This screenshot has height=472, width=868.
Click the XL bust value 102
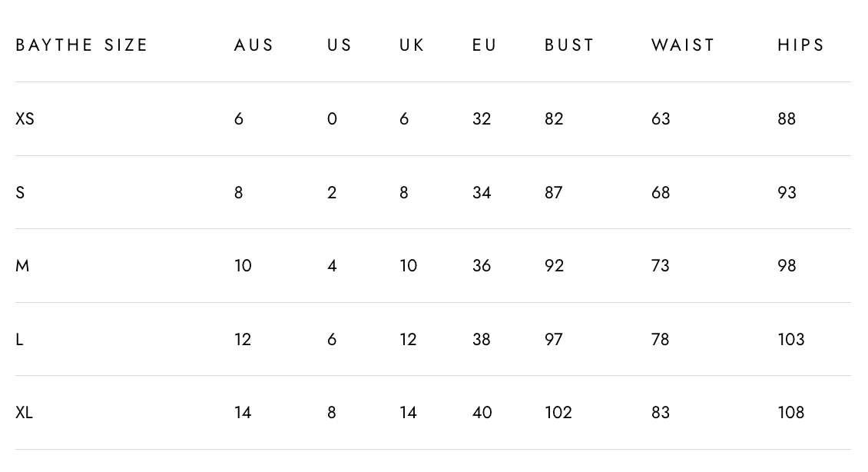[x=558, y=413]
